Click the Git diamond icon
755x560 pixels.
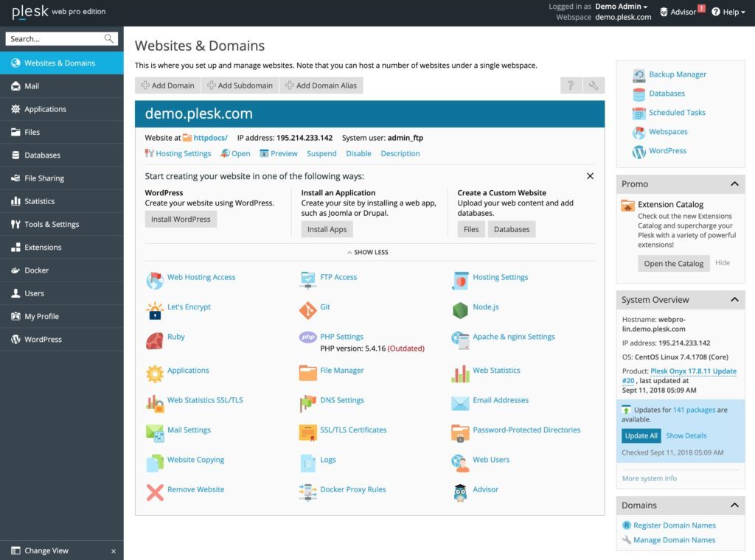pos(307,310)
